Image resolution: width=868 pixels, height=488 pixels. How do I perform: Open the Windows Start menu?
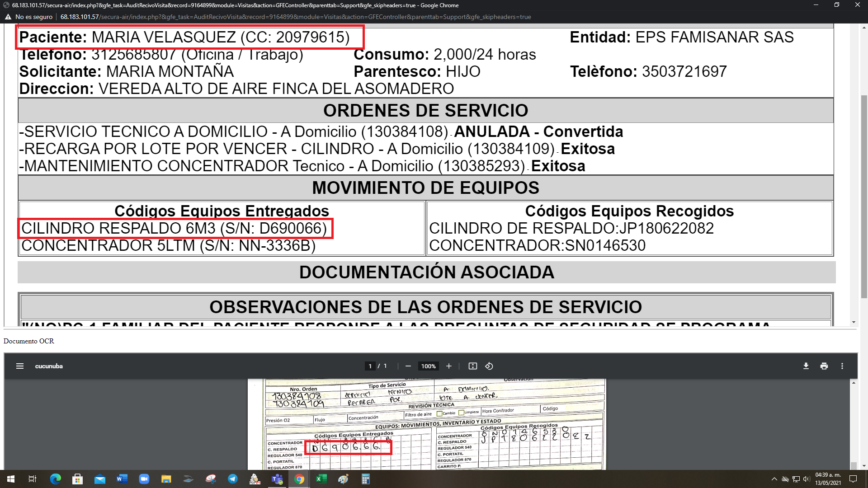11,479
